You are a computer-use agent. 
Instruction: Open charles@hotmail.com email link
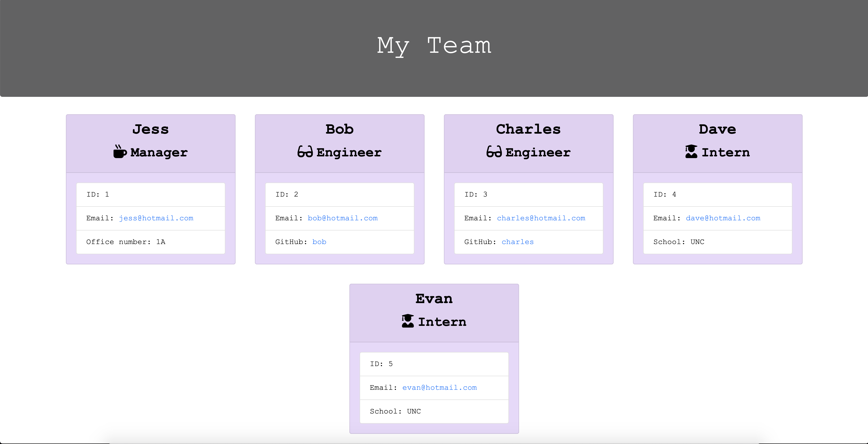click(x=541, y=218)
